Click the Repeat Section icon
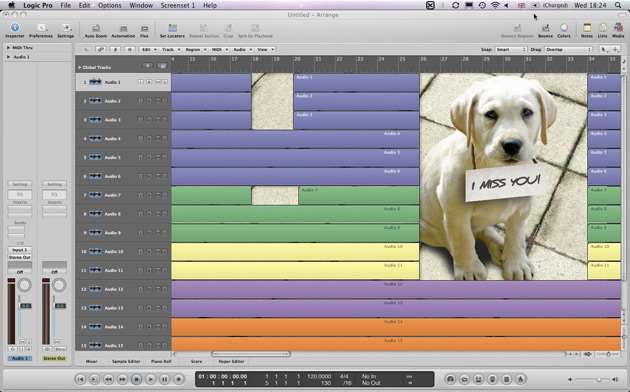The image size is (630, 392). point(204,28)
